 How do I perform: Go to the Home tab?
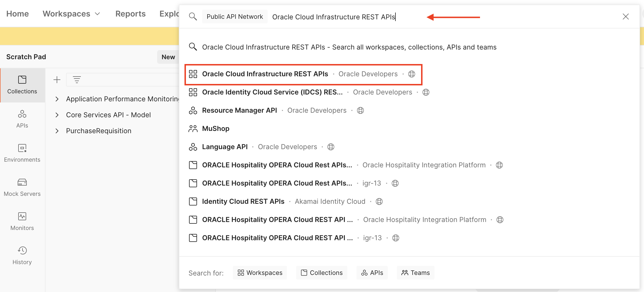(x=17, y=14)
